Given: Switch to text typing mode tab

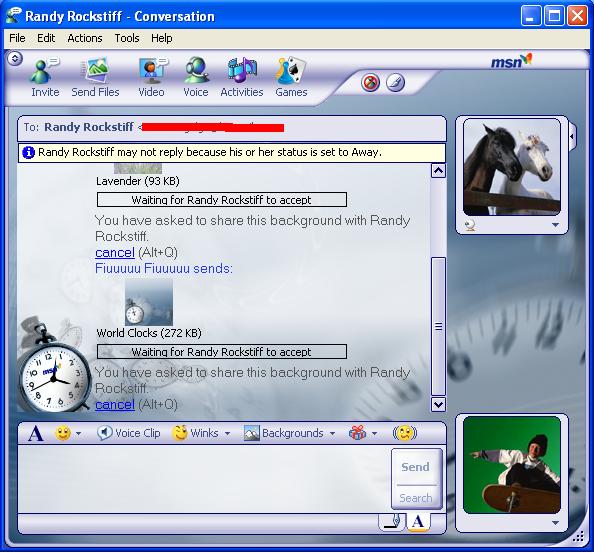Looking at the screenshot, I should pyautogui.click(x=418, y=522).
